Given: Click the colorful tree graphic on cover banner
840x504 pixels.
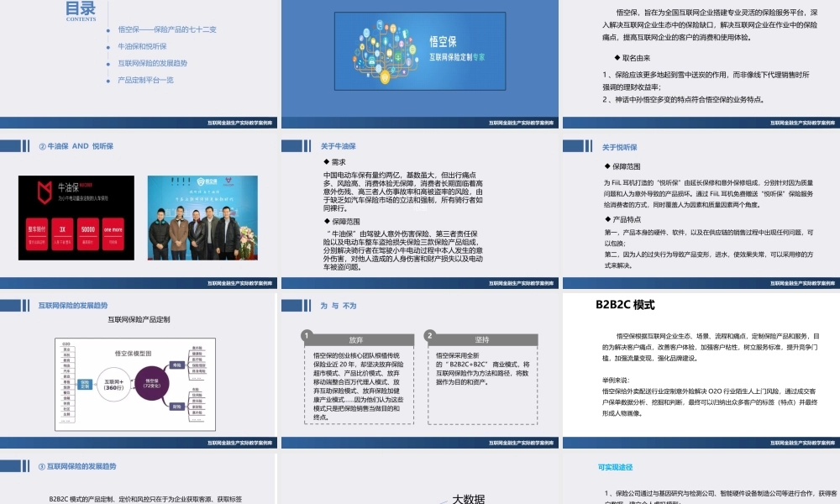Looking at the screenshot, I should pos(385,51).
